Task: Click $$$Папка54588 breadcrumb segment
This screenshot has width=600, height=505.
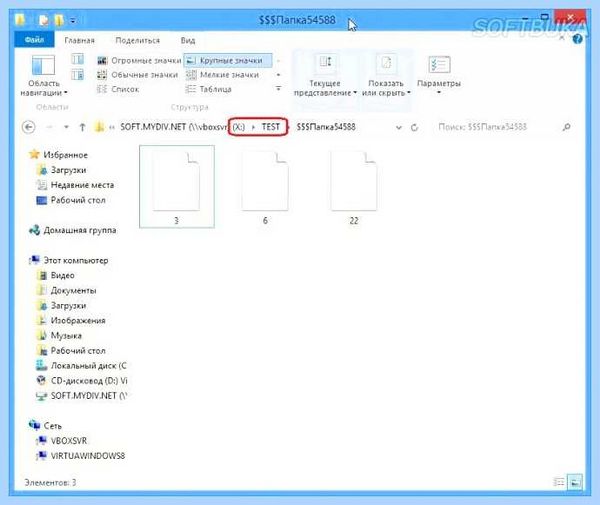Action: [x=326, y=127]
